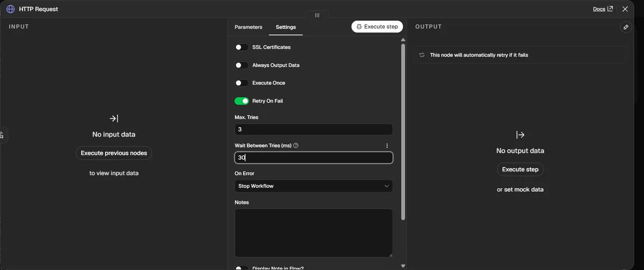Enable the SSL Certificates toggle
Image resolution: width=644 pixels, height=270 pixels.
[241, 47]
